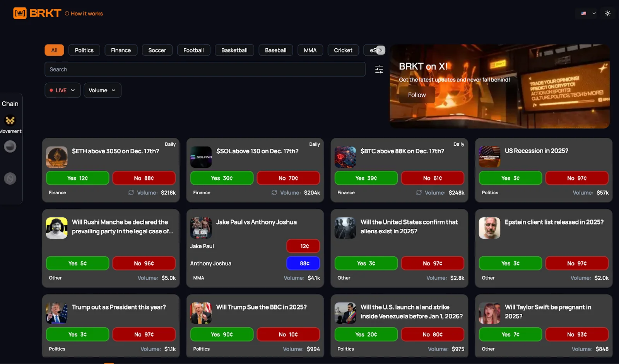Open the LIVE status dropdown

pos(62,90)
